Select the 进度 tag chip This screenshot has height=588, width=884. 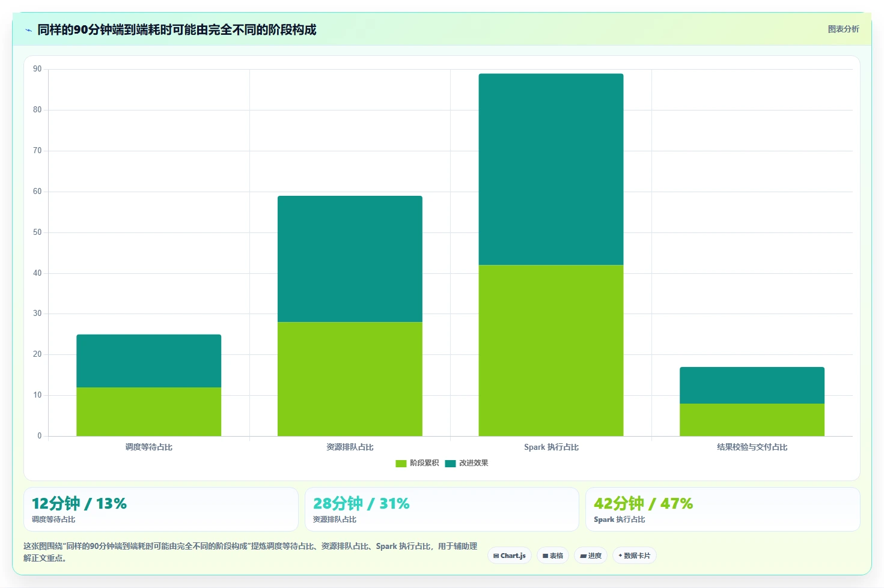click(x=591, y=556)
